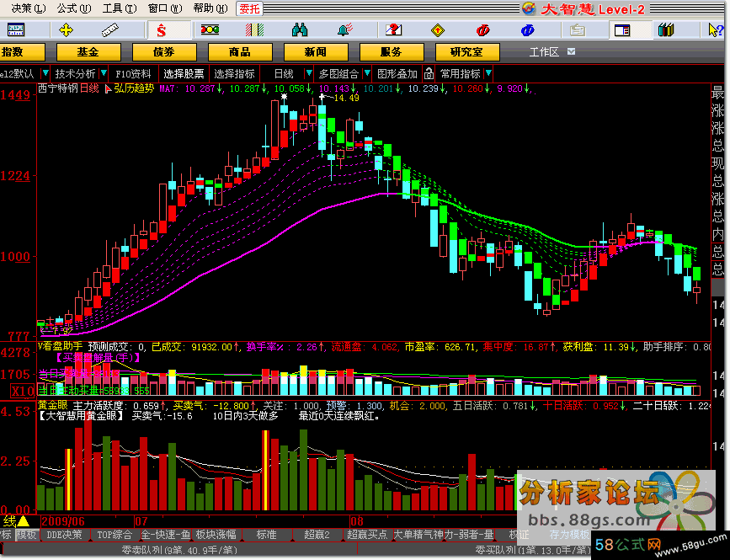This screenshot has height=560, width=730.
Task: Click the yellow diamond sign icon
Action: click(x=438, y=30)
